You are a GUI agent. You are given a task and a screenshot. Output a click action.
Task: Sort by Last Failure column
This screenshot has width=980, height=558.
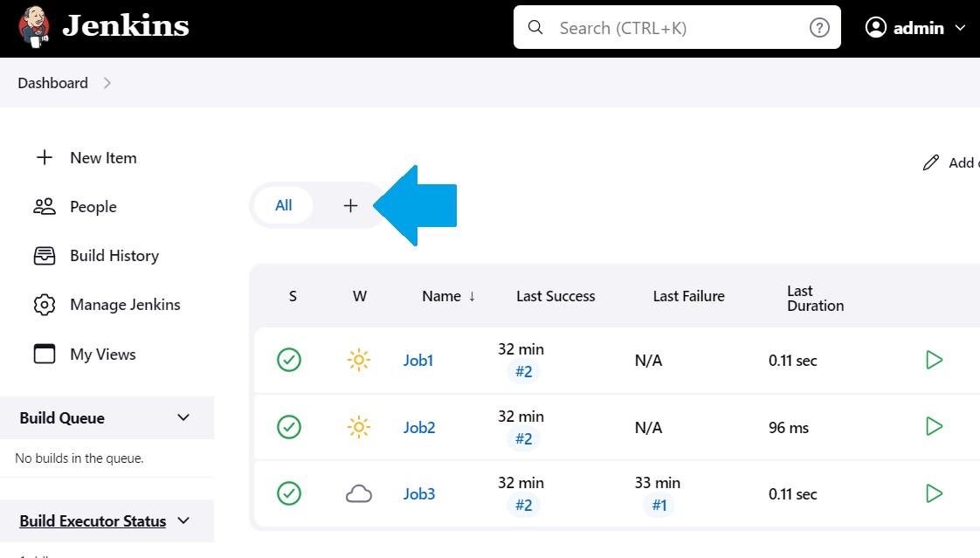tap(689, 296)
